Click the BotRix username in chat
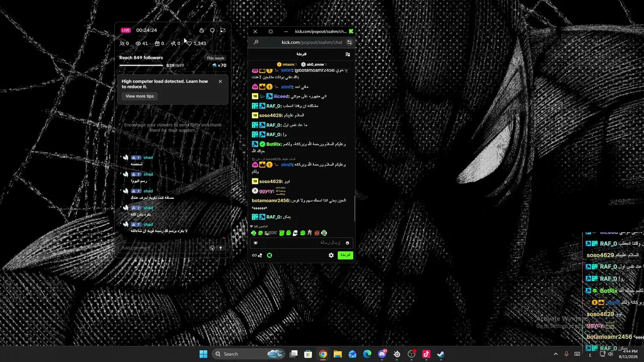The width and height of the screenshot is (644, 362). [x=274, y=144]
